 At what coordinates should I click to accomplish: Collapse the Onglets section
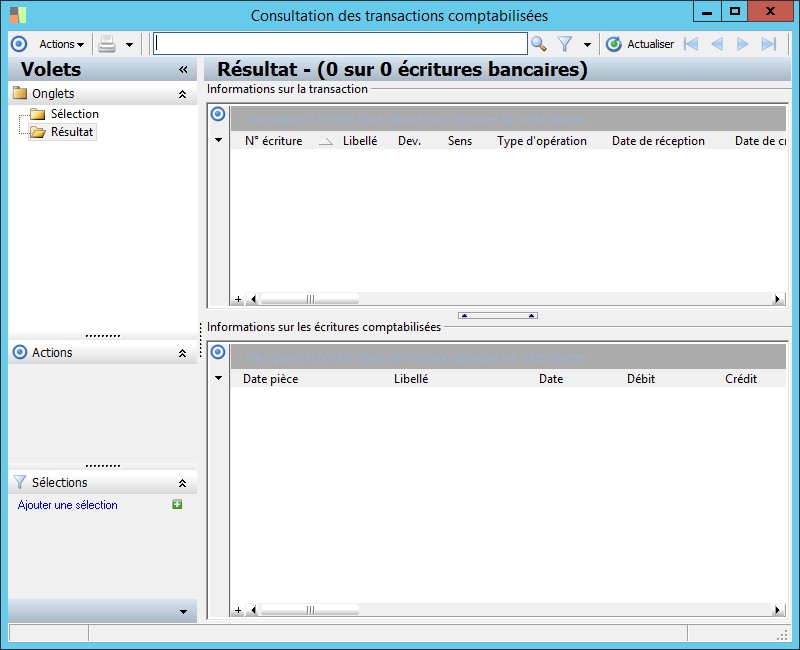[182, 94]
